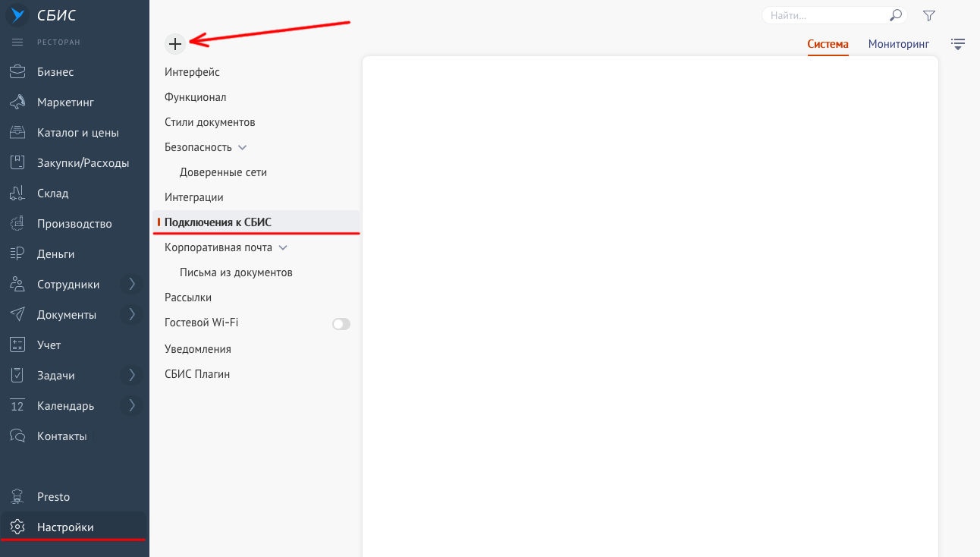Open the list options icon beside Мониторинг
Screen dimensions: 980x557
coord(958,44)
